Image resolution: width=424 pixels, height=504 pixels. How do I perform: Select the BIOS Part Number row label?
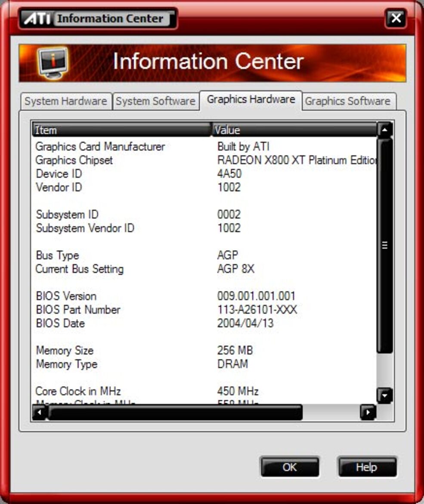click(78, 310)
